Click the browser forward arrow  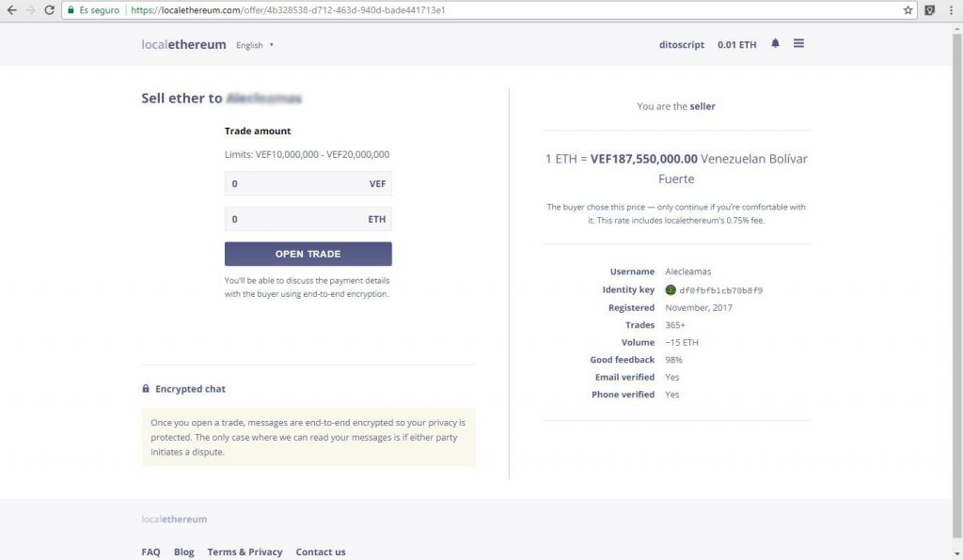30,9
